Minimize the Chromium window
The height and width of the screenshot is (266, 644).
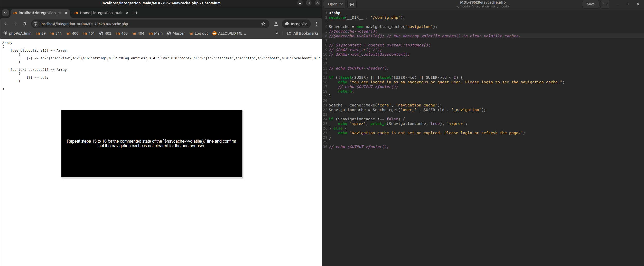tap(300, 3)
